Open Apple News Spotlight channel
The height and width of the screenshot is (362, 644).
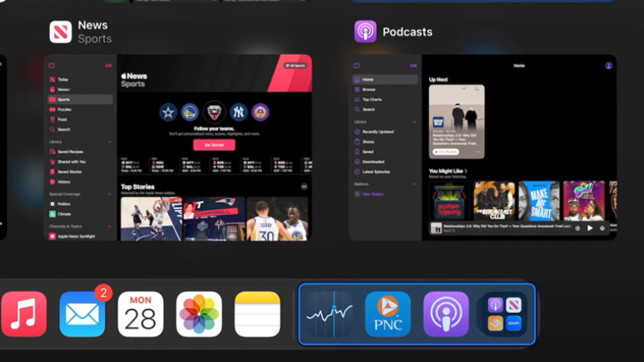(x=80, y=236)
